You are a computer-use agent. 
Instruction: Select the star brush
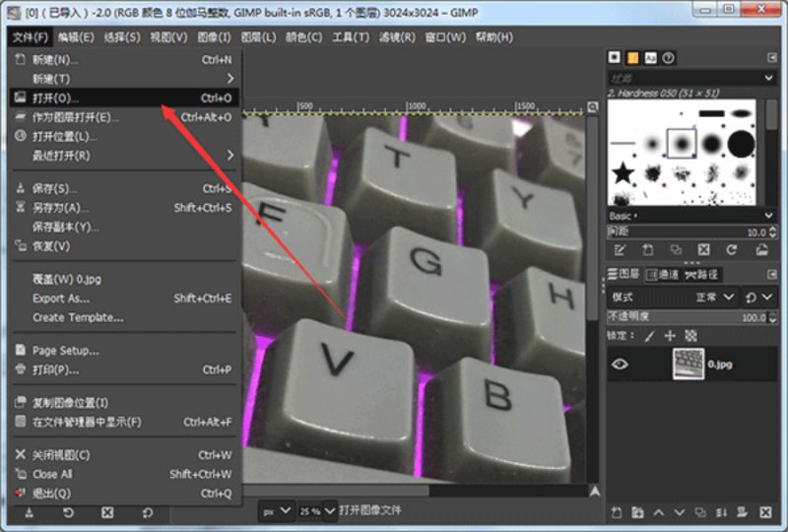point(623,173)
